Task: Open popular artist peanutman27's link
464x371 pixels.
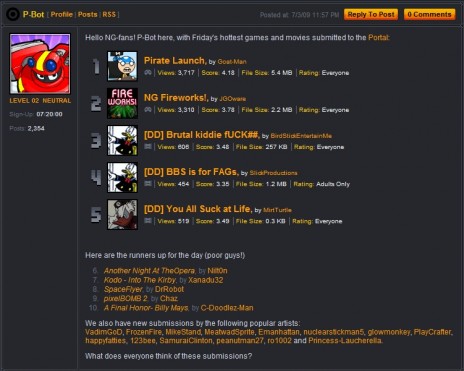Action: pos(240,341)
